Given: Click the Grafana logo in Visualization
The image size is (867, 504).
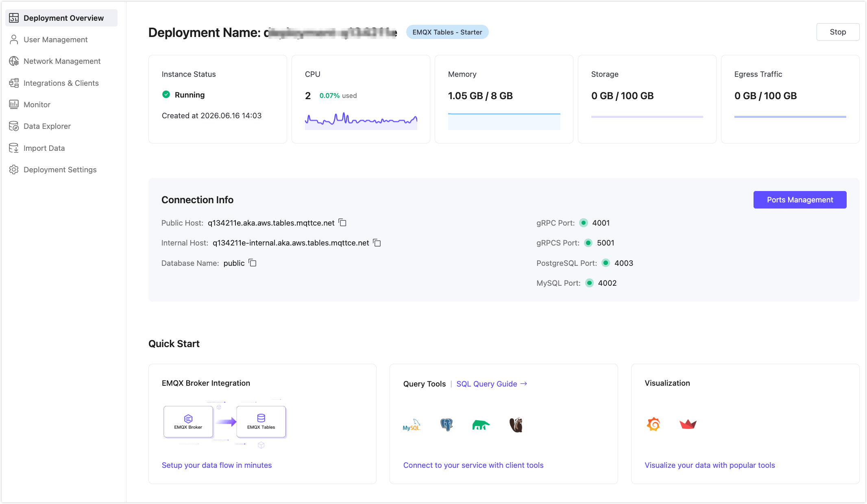Looking at the screenshot, I should point(654,424).
